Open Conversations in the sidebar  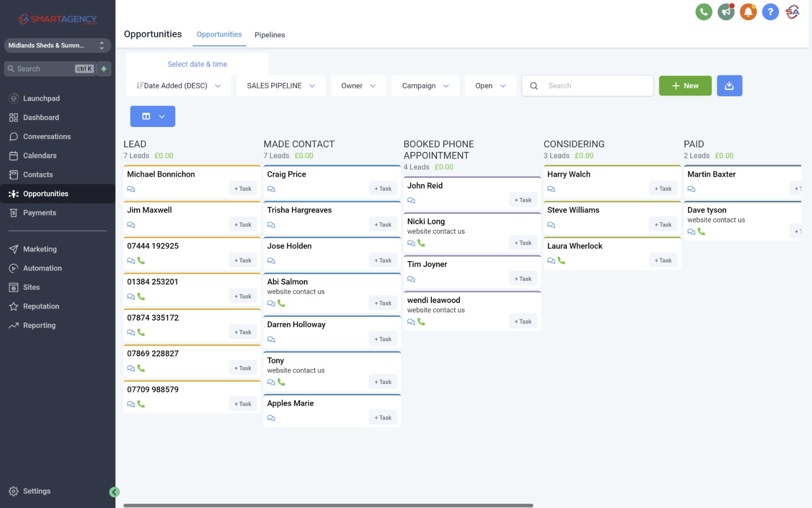pyautogui.click(x=47, y=137)
